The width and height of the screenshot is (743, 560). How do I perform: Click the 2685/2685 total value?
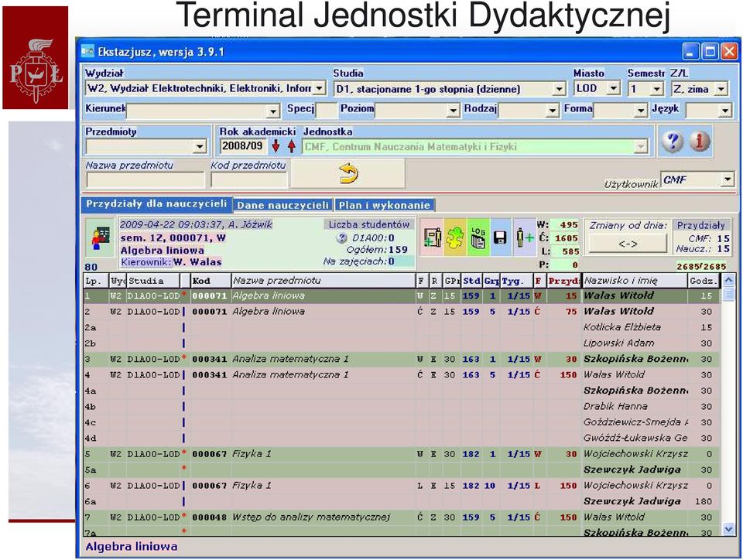pyautogui.click(x=701, y=266)
